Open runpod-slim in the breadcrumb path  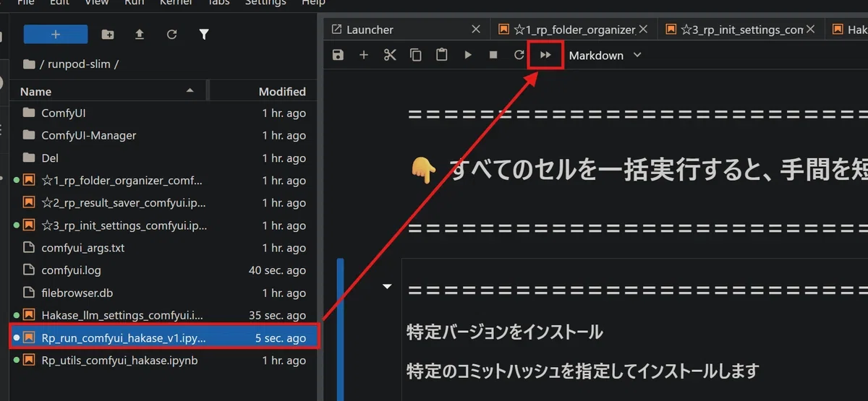[79, 64]
